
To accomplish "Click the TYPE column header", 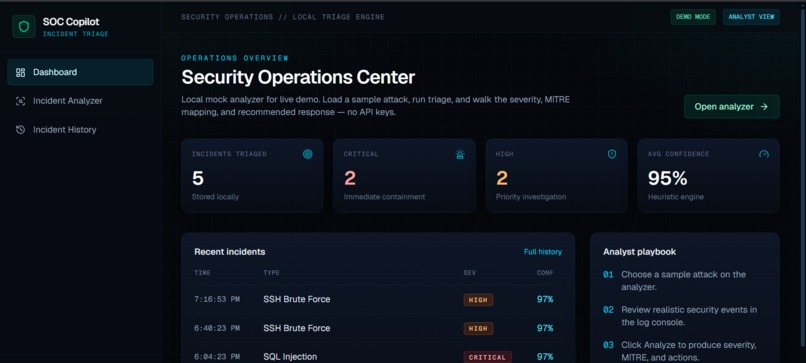I will click(x=271, y=273).
